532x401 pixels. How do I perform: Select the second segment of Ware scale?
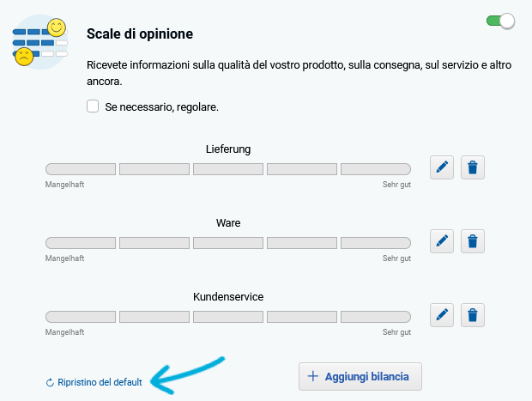pos(154,243)
